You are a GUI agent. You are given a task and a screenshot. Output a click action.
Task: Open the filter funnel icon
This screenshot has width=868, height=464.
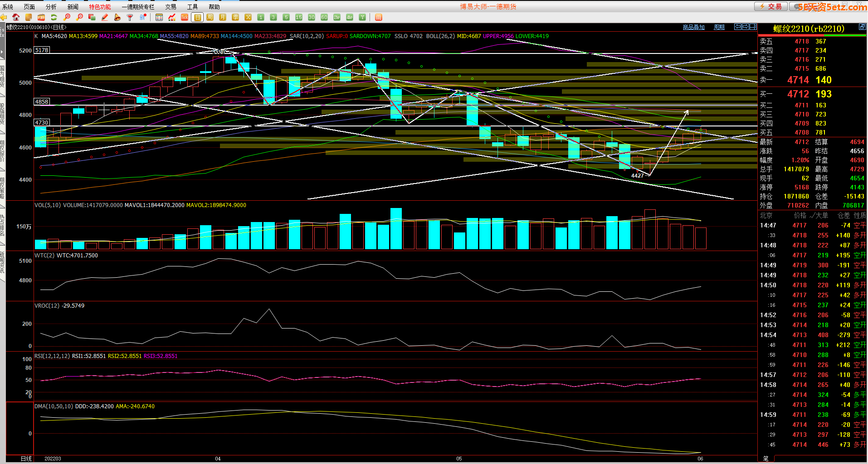click(130, 17)
